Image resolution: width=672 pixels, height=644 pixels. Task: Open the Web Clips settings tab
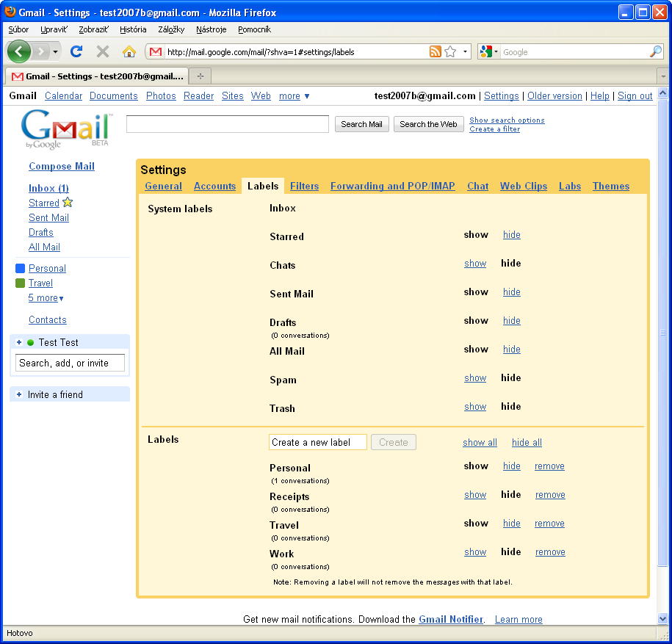point(524,186)
